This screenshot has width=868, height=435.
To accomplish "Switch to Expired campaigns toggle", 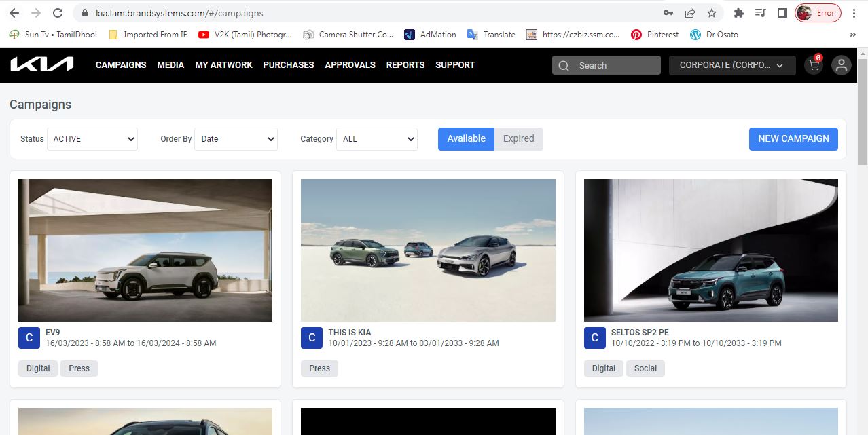I will (519, 138).
